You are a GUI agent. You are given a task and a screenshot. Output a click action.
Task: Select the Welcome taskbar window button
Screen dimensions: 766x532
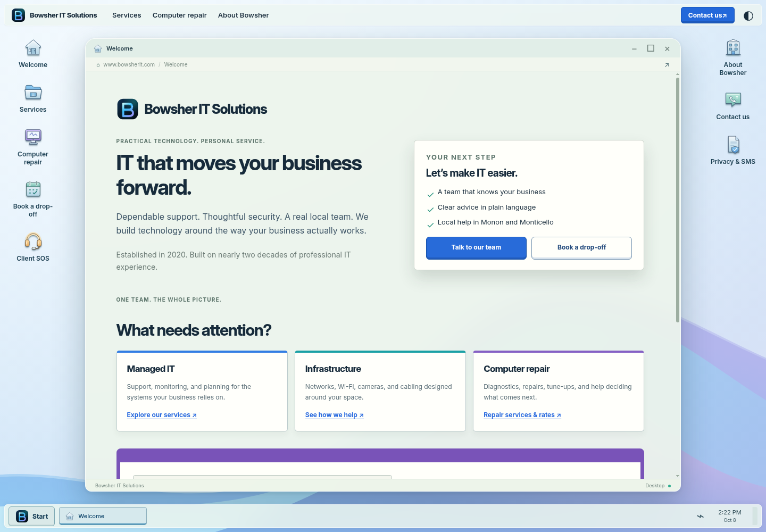coord(103,516)
